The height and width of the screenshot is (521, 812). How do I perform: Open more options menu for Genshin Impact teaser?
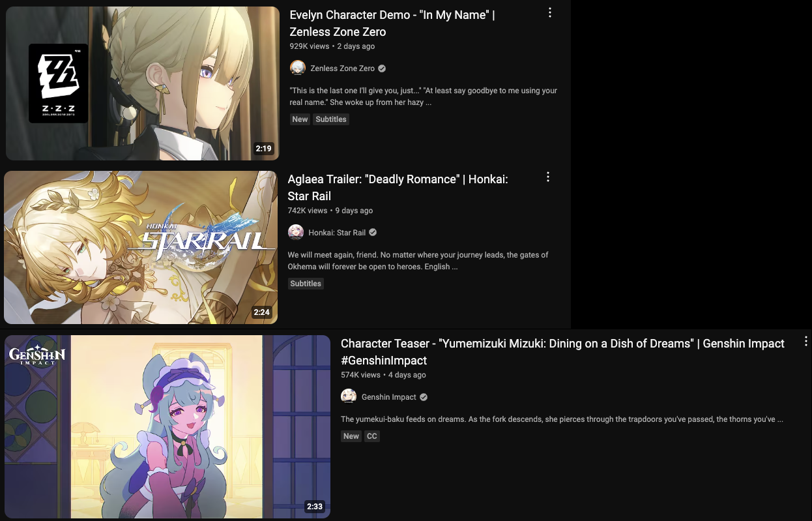(806, 341)
